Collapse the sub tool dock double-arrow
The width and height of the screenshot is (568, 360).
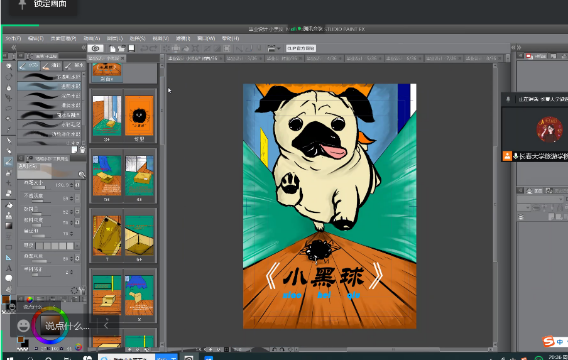83,47
